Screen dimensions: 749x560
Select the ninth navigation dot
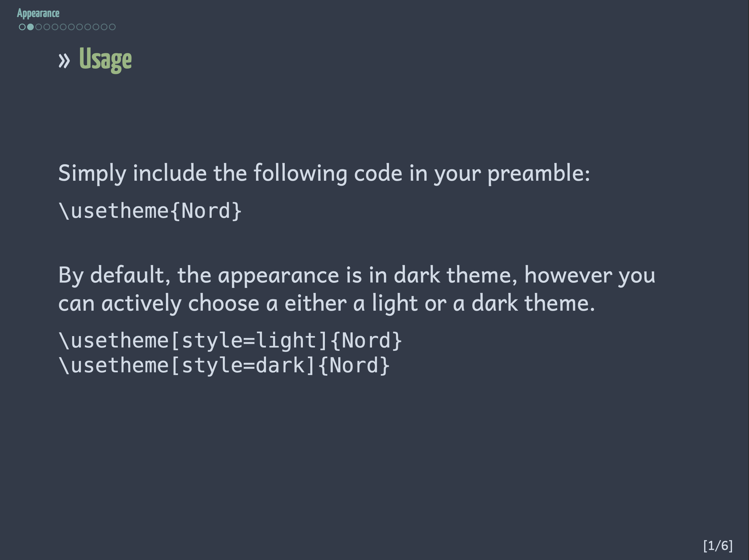(x=87, y=27)
